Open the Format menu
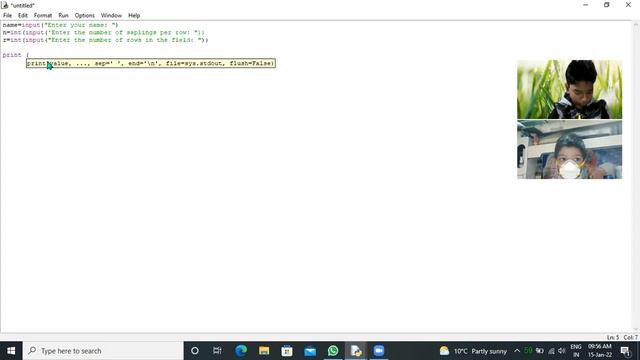Screen dimensions: 640x360 43,16
